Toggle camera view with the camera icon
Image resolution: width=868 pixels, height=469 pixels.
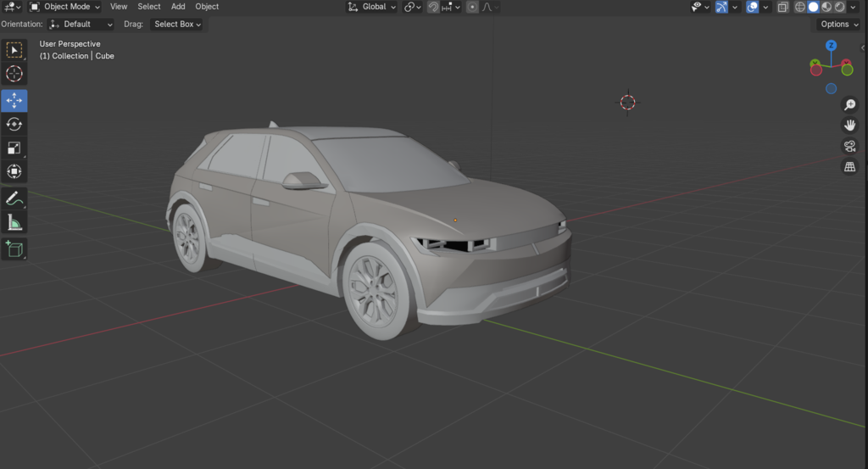(849, 147)
